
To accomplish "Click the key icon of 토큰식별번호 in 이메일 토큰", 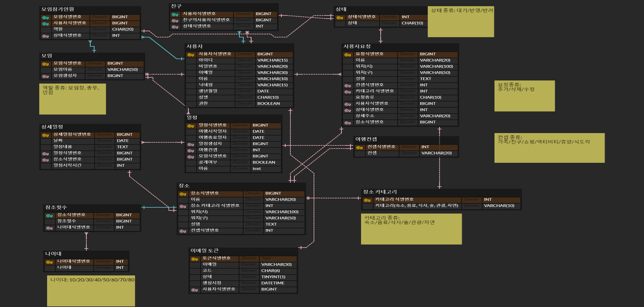I will click(195, 259).
